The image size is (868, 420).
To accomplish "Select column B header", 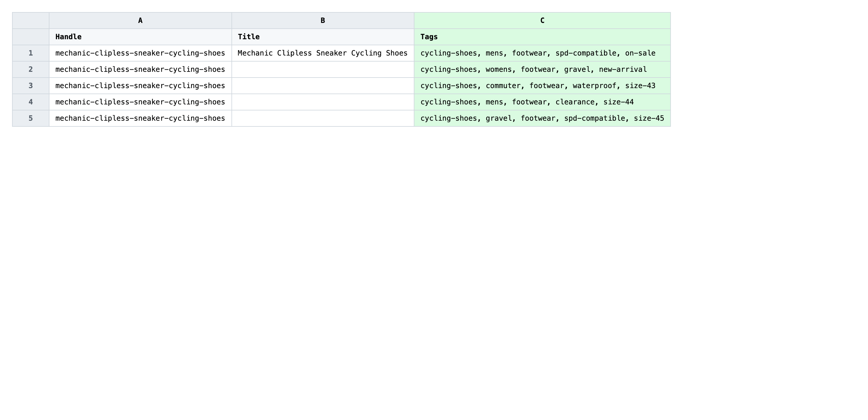I will point(323,21).
